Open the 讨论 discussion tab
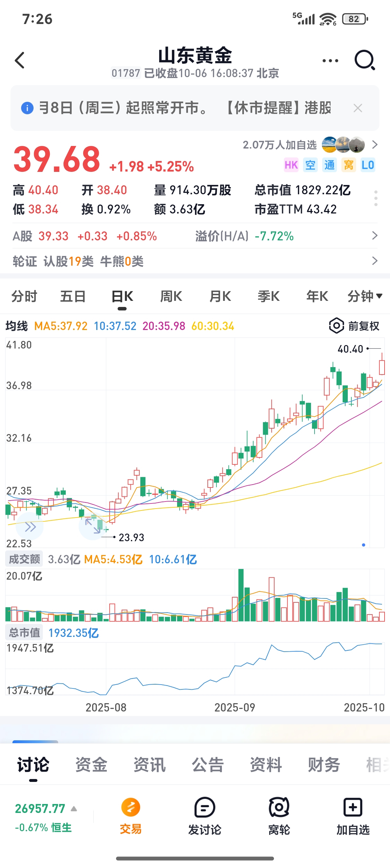The image size is (390, 868). click(x=33, y=765)
